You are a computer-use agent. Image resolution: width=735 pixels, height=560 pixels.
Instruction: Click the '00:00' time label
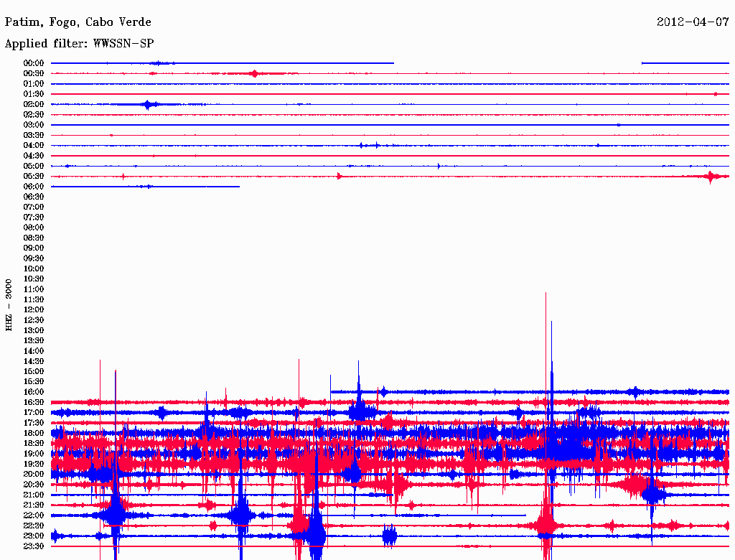tap(34, 63)
